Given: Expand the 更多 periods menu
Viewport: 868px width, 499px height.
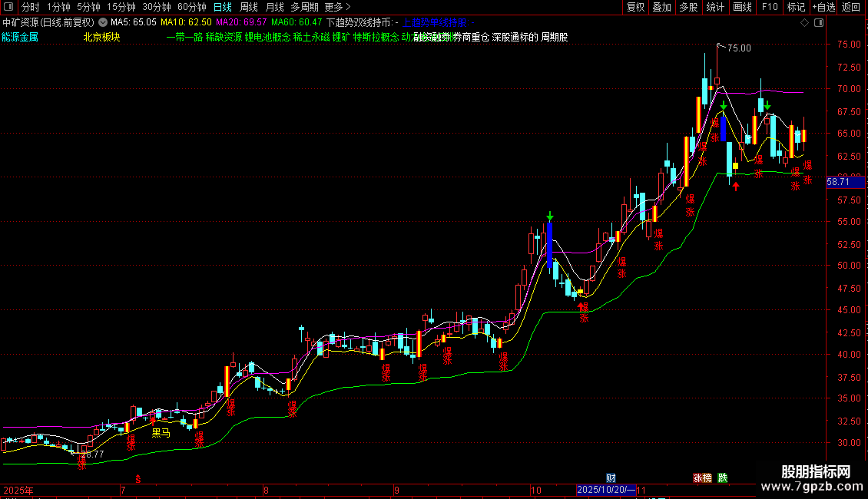Looking at the screenshot, I should click(337, 7).
